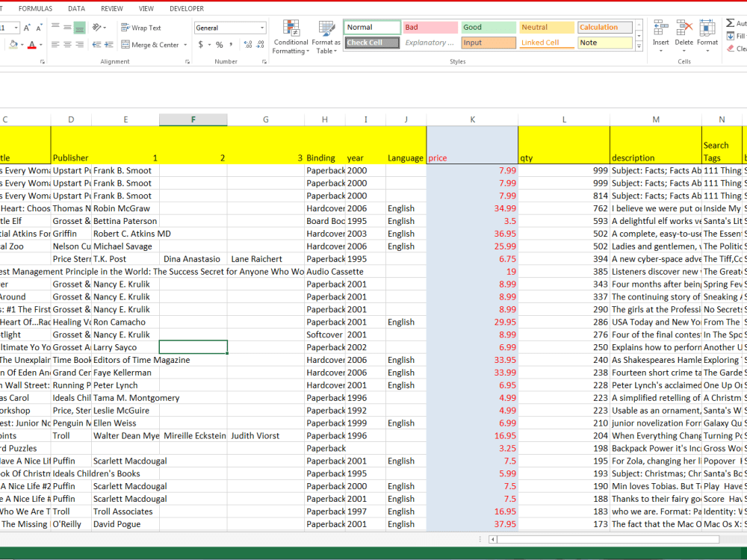Screen dimensions: 747x560
Task: Align text right
Action: [x=80, y=45]
